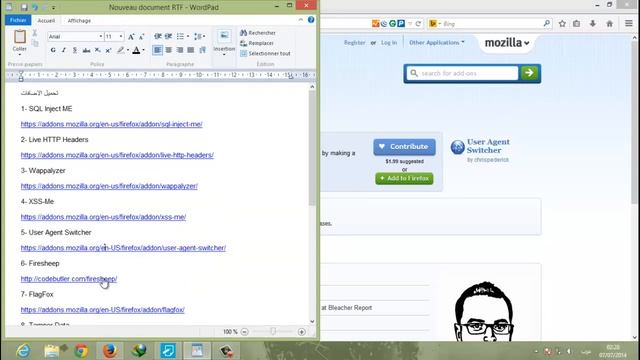This screenshot has height=360, width=640.
Task: Click Firefox Bing search field
Action: [x=490, y=24]
